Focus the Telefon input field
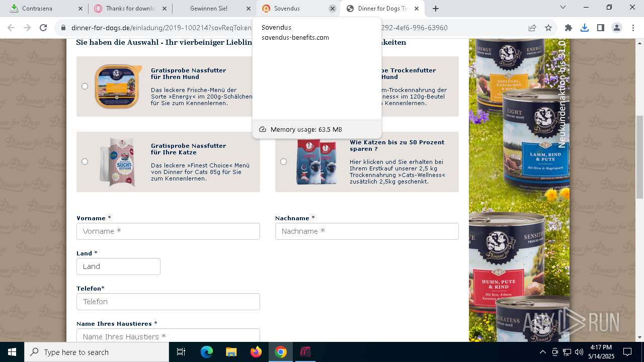 pos(168,302)
